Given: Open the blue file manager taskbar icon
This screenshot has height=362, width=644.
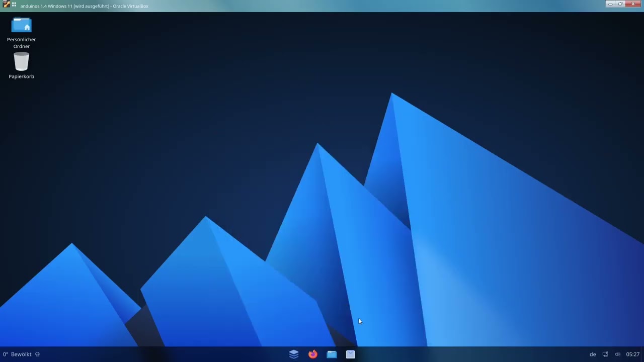Looking at the screenshot, I should (x=332, y=354).
